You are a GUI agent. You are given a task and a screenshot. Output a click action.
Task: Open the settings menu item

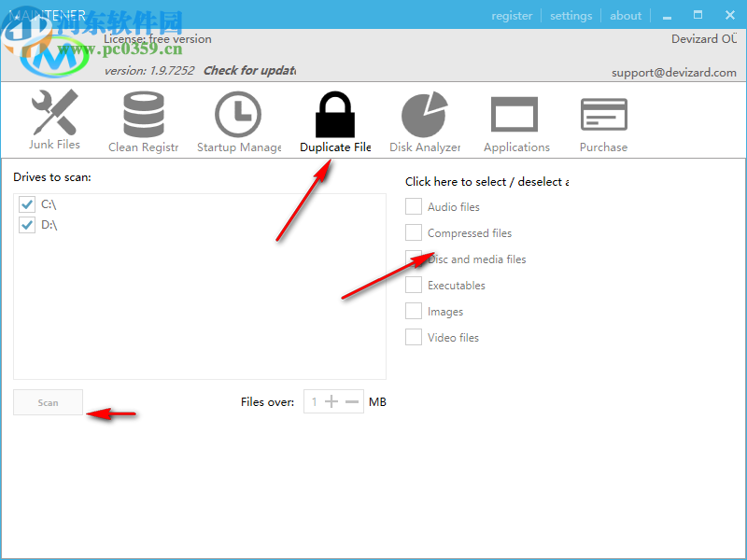pos(571,16)
